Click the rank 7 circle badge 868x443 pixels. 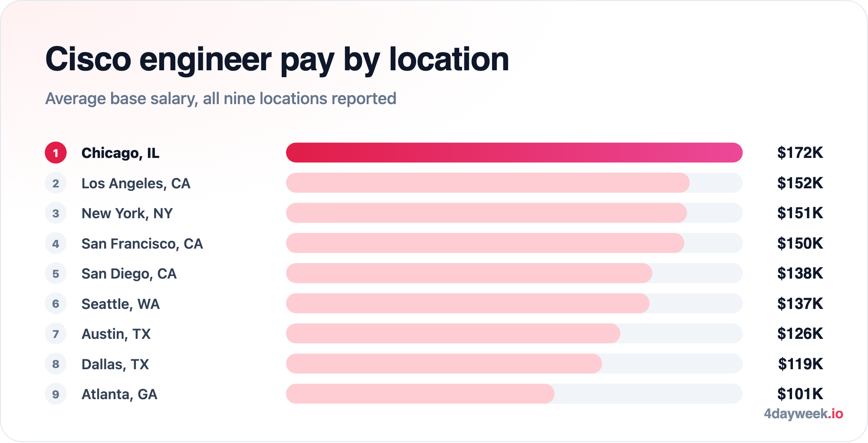[56, 334]
